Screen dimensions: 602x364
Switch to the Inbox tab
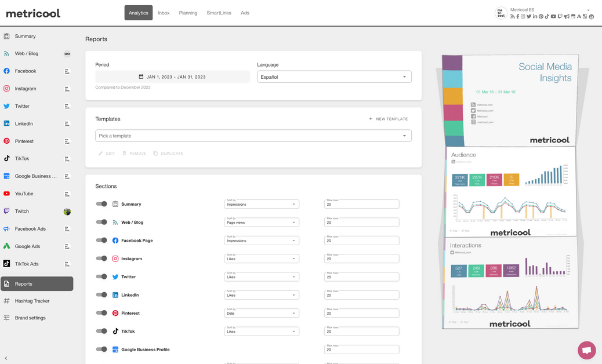164,13
